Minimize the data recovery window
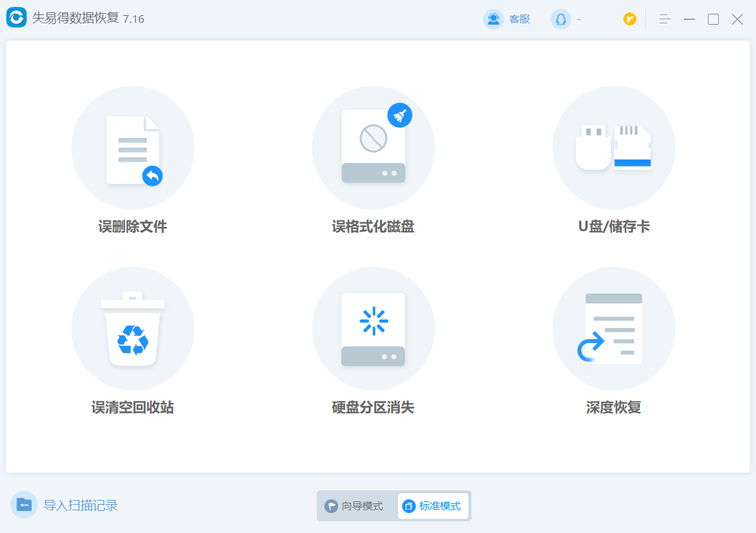The image size is (756, 533). point(689,19)
